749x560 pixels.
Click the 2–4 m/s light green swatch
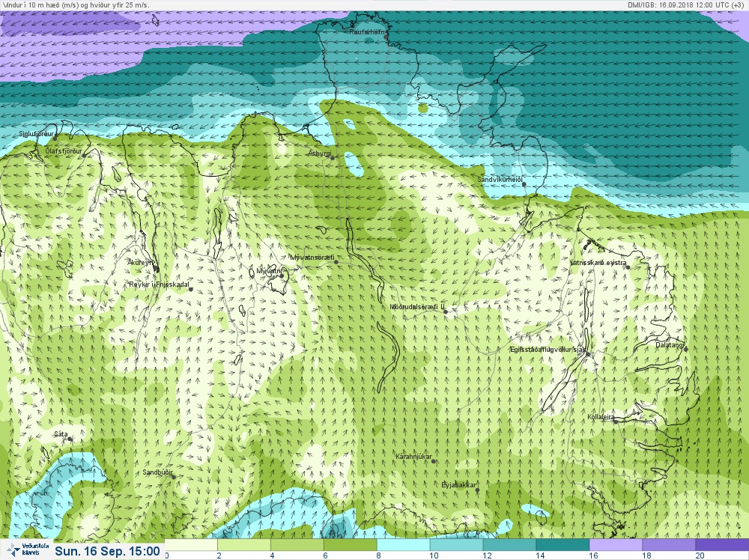(244, 545)
